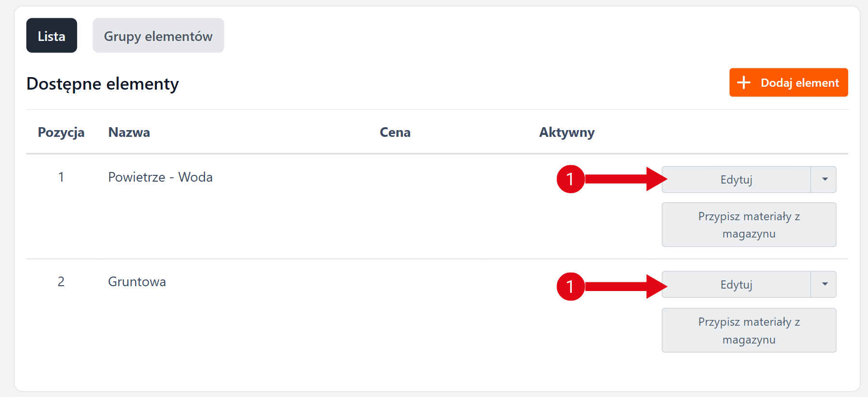Click the Aktywny column header
The image size is (868, 397).
pyautogui.click(x=567, y=132)
